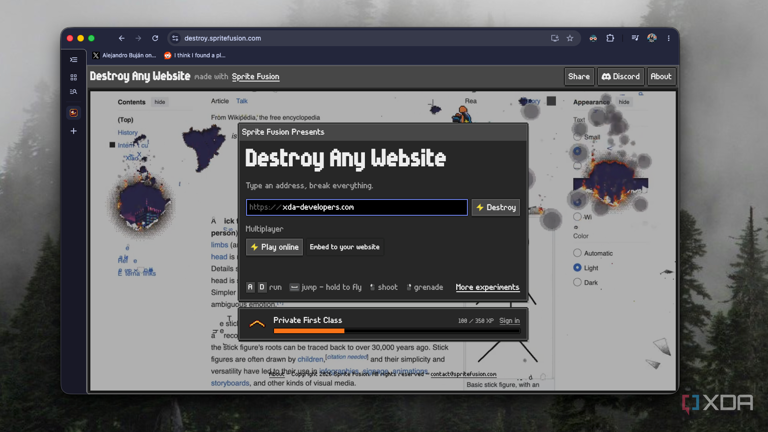This screenshot has width=768, height=432.
Task: Click the X logo bookmark icon
Action: (x=96, y=55)
